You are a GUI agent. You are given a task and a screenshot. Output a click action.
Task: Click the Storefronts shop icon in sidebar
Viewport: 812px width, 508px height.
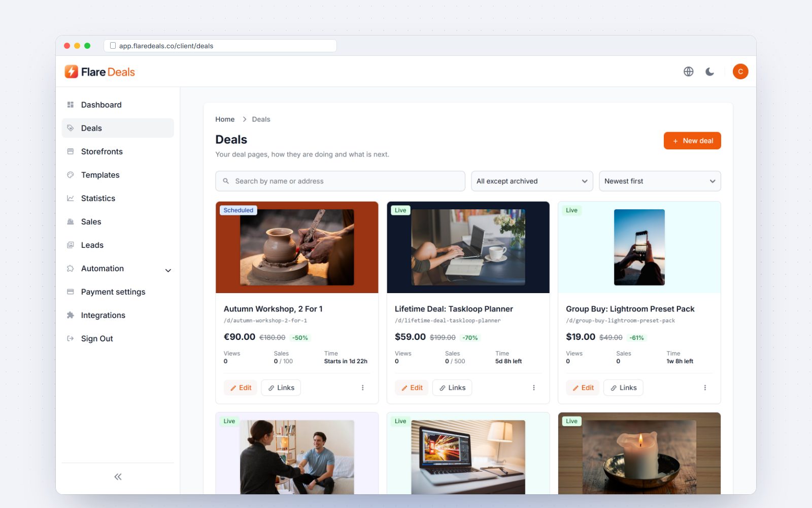point(71,151)
